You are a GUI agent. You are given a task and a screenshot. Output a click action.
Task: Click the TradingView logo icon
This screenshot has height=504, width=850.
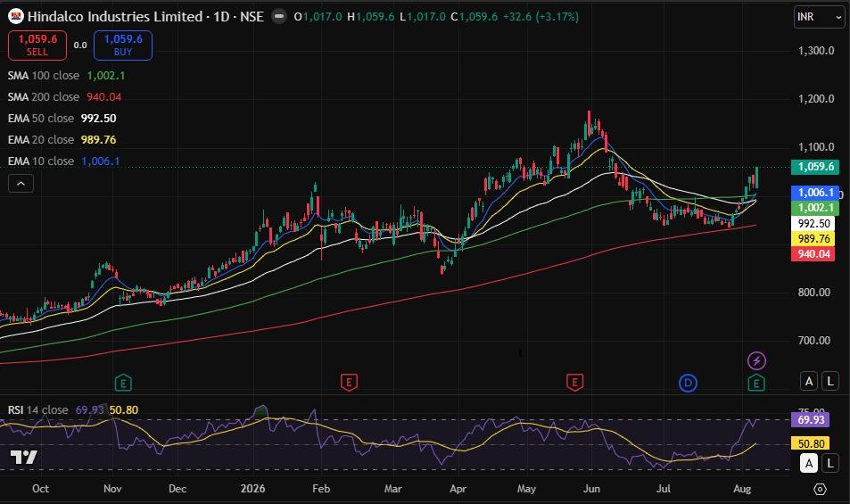(24, 458)
